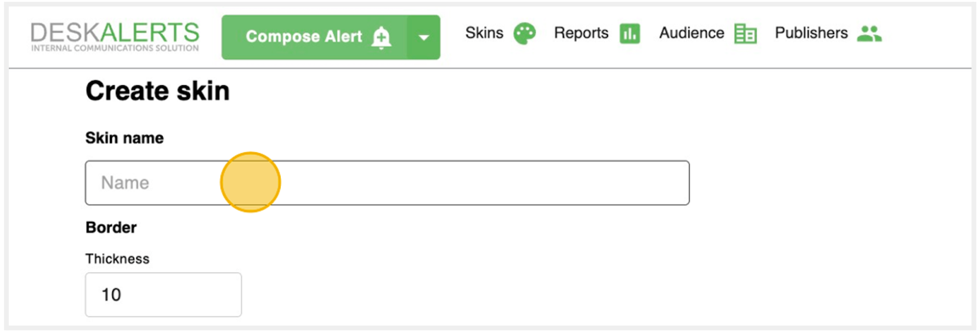Open the Skins menu label

[x=484, y=33]
